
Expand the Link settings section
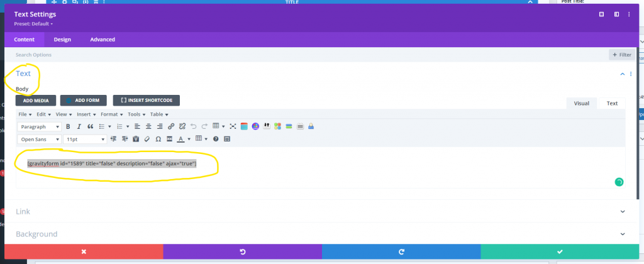321,211
